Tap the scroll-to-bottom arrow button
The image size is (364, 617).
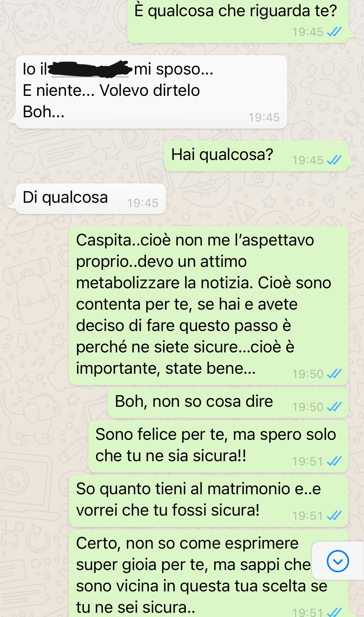(338, 561)
